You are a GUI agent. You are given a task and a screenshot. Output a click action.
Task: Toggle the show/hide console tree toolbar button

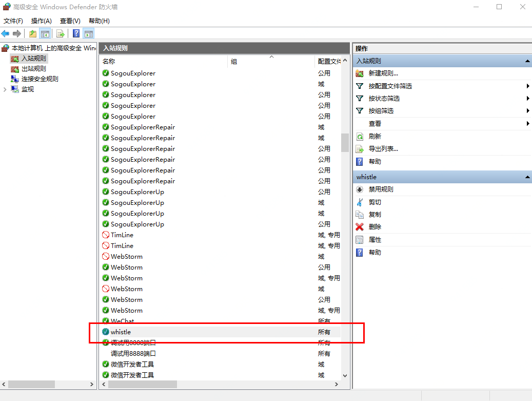click(45, 34)
